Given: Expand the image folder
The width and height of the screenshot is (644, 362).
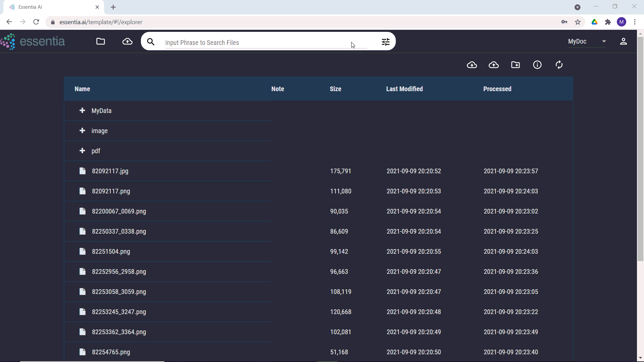Looking at the screenshot, I should (82, 131).
